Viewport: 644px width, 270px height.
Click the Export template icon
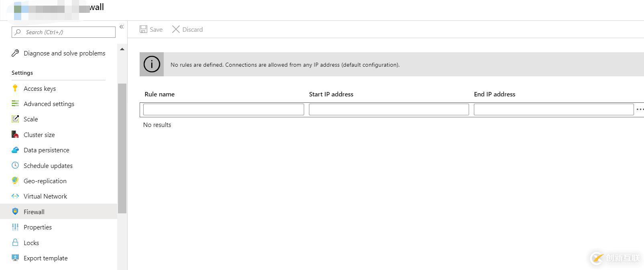pyautogui.click(x=15, y=258)
